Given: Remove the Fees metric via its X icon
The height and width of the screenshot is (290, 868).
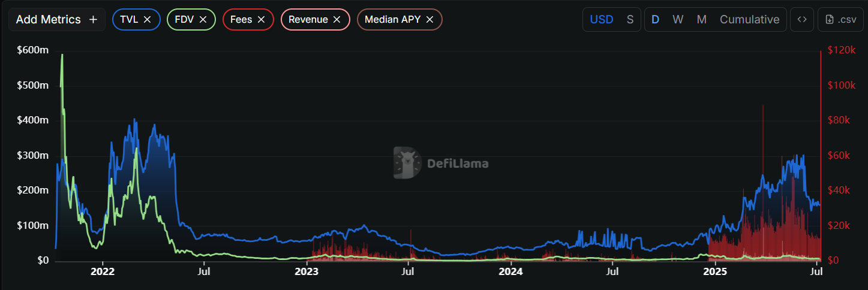Looking at the screenshot, I should [261, 20].
